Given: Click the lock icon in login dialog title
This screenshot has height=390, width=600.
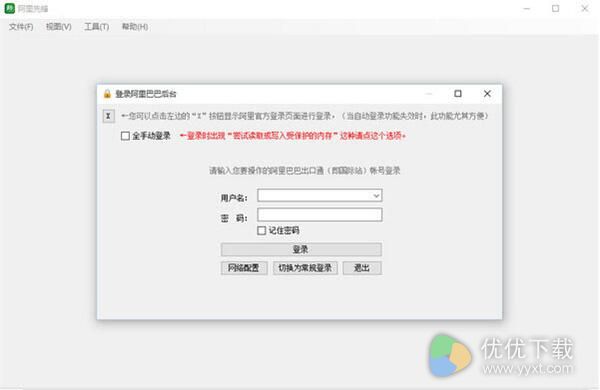Looking at the screenshot, I should pos(107,94).
